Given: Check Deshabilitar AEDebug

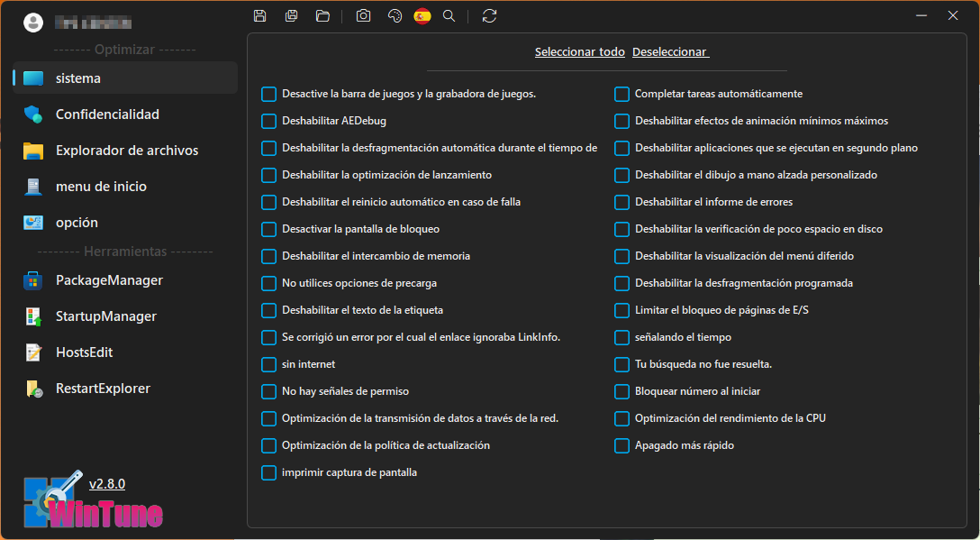Looking at the screenshot, I should [268, 122].
